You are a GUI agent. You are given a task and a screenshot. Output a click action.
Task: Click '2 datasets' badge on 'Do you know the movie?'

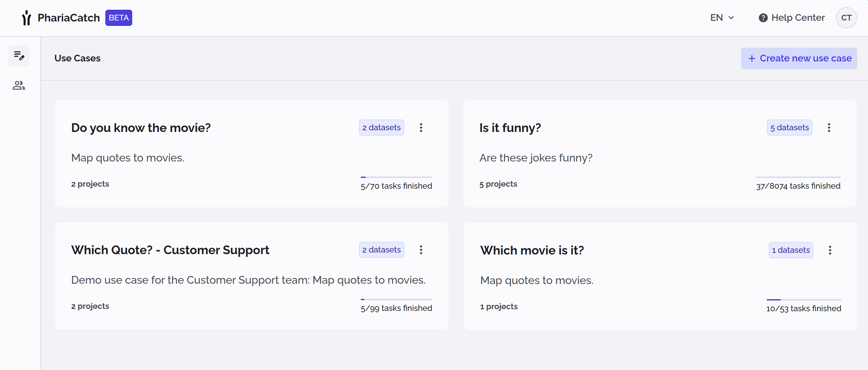tap(381, 128)
